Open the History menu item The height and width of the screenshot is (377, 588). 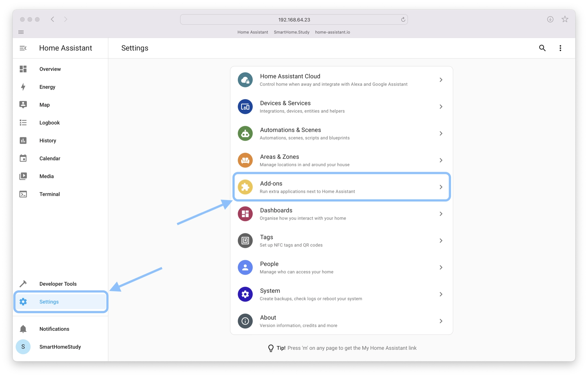(x=61, y=140)
